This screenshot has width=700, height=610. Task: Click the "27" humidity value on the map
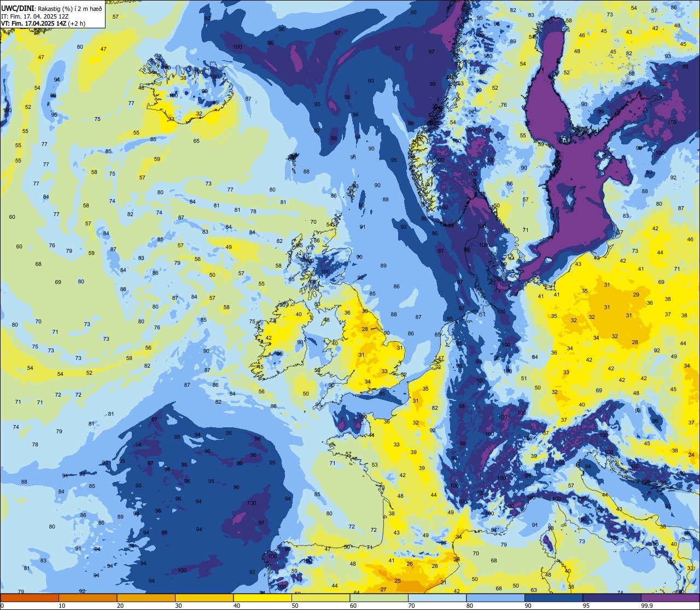383,589
